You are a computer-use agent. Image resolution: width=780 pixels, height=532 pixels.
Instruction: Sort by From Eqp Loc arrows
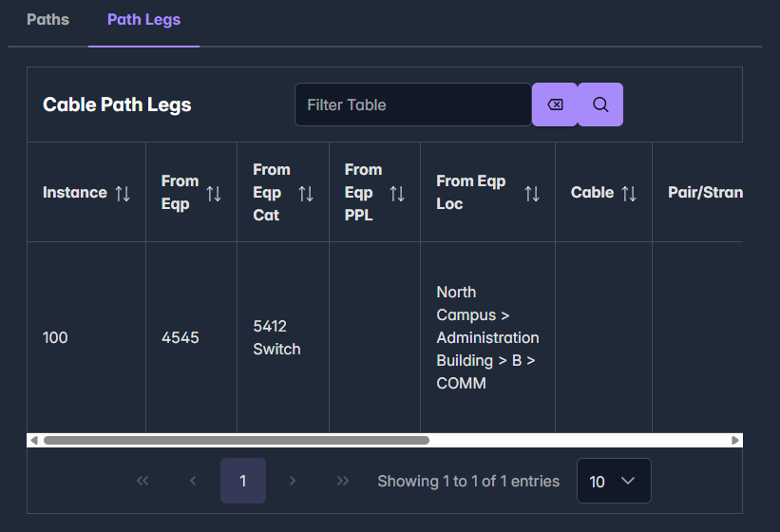click(x=532, y=193)
